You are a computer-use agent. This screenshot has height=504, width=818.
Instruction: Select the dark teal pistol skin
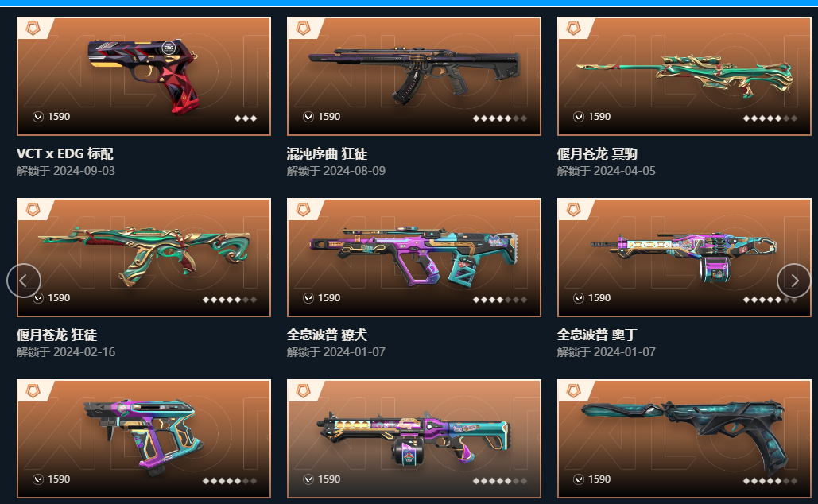point(684,439)
